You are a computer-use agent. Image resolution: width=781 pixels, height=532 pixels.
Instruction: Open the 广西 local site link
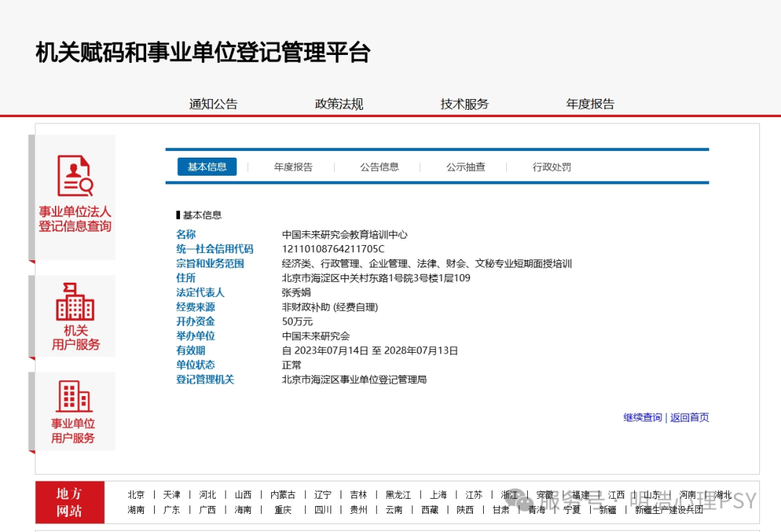coord(208,510)
